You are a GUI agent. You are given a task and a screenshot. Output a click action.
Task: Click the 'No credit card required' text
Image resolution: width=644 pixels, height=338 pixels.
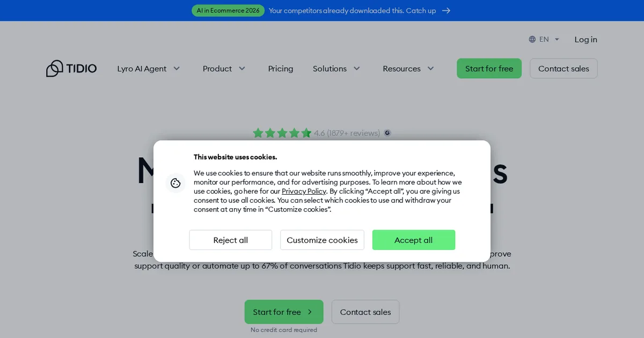[284, 330]
